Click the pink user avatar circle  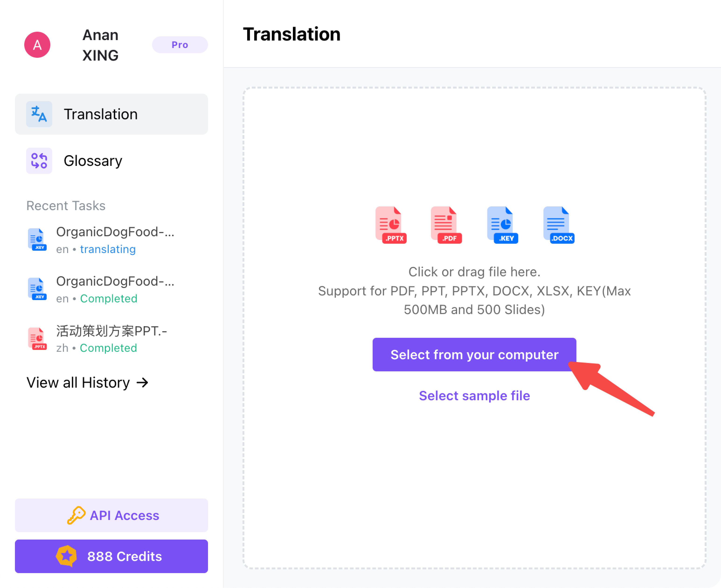pos(37,45)
